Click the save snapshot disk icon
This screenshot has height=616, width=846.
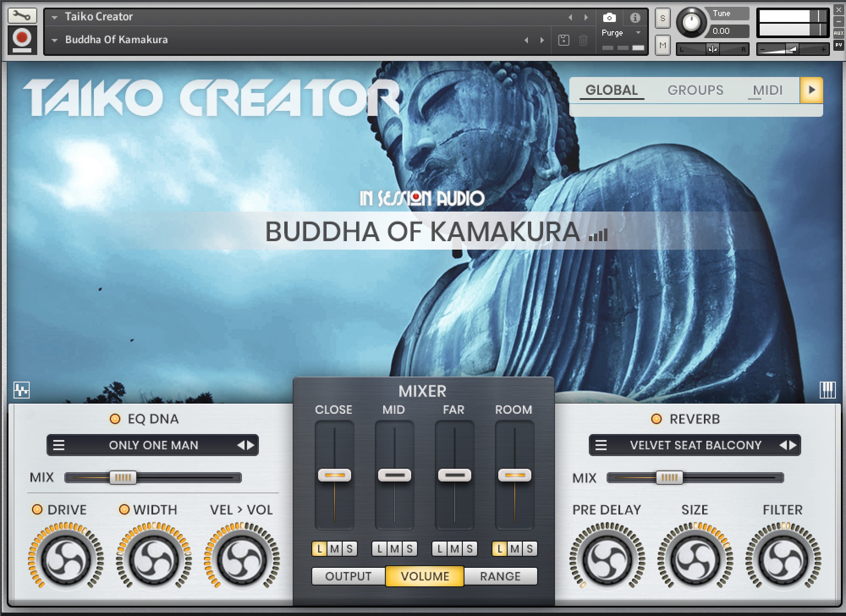point(563,40)
